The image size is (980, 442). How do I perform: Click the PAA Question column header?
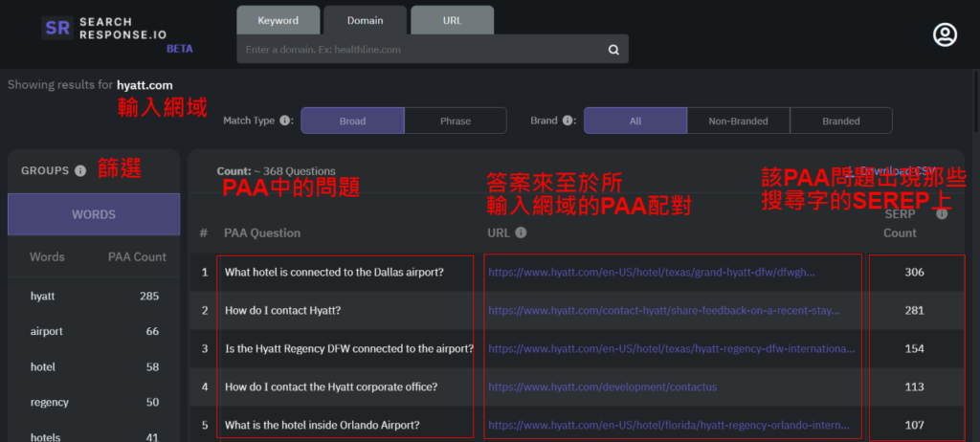pos(262,233)
